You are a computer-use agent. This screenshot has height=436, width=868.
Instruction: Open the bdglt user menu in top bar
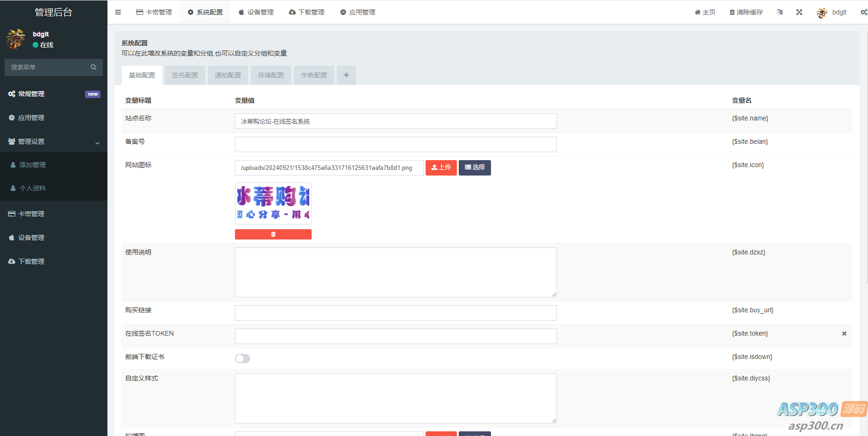click(x=832, y=12)
